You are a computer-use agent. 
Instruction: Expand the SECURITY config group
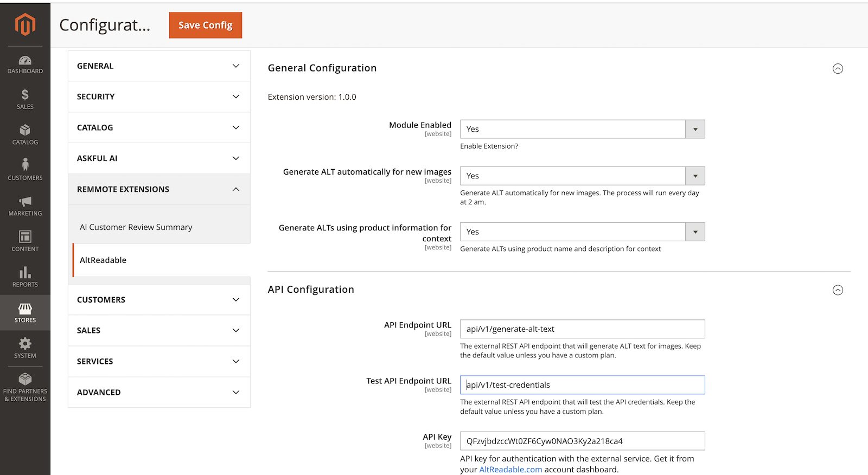coord(159,97)
